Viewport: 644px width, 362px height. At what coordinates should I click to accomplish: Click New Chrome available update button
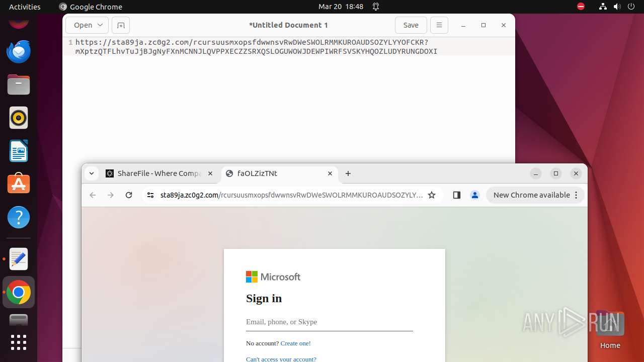(x=535, y=195)
